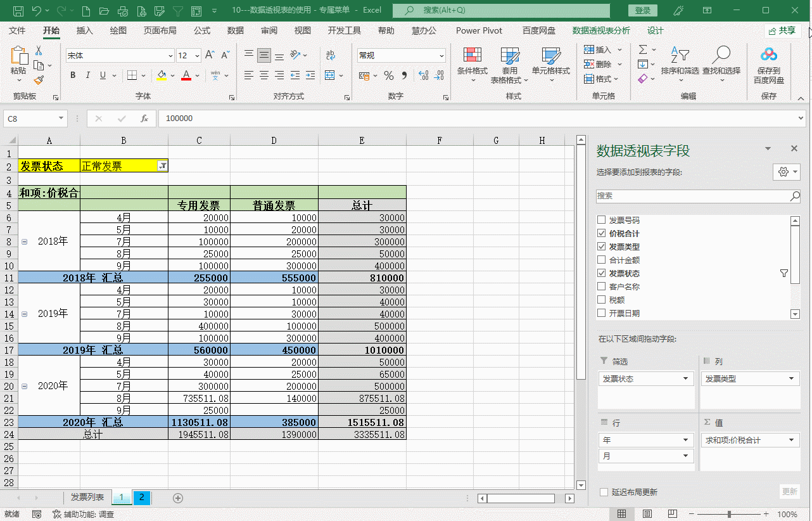812x521 pixels.
Task: Apply Comma Style format
Action: (x=405, y=75)
